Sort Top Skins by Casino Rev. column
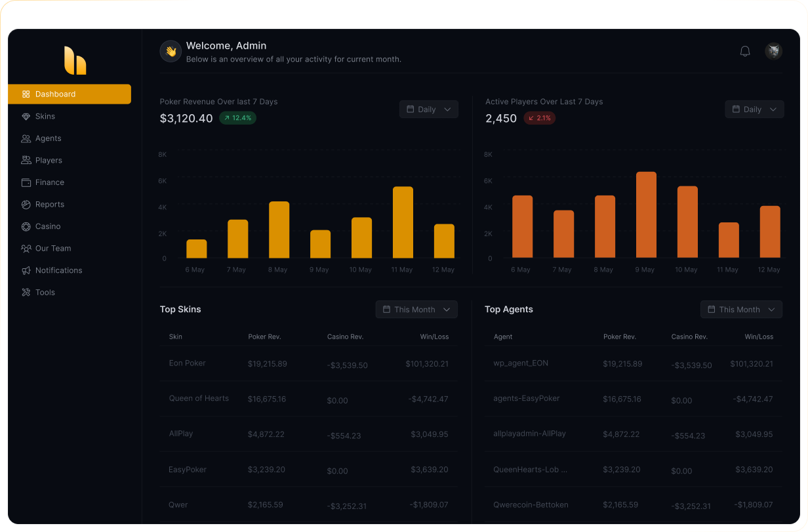The width and height of the screenshot is (808, 532). [x=345, y=337]
